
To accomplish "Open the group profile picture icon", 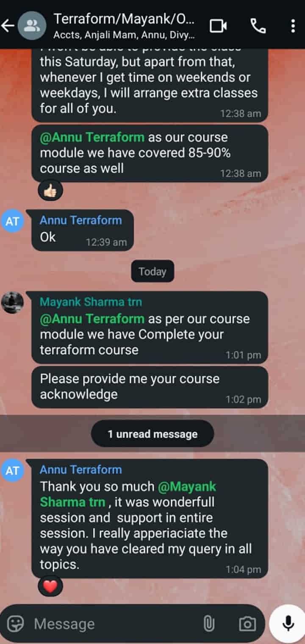I will (31, 26).
